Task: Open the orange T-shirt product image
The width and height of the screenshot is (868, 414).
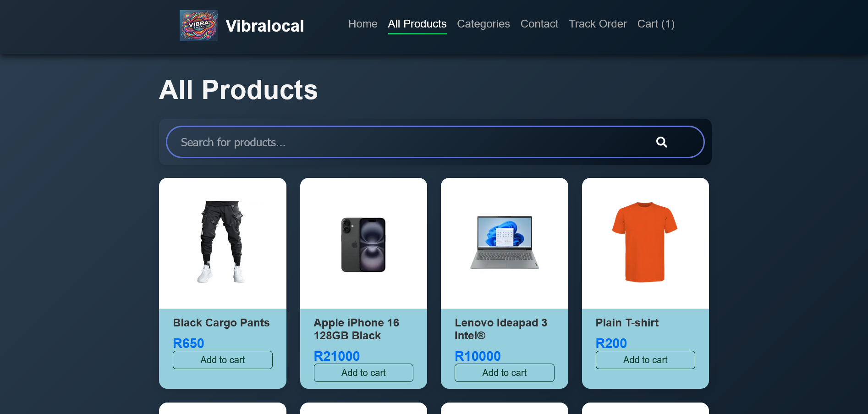Action: point(645,242)
